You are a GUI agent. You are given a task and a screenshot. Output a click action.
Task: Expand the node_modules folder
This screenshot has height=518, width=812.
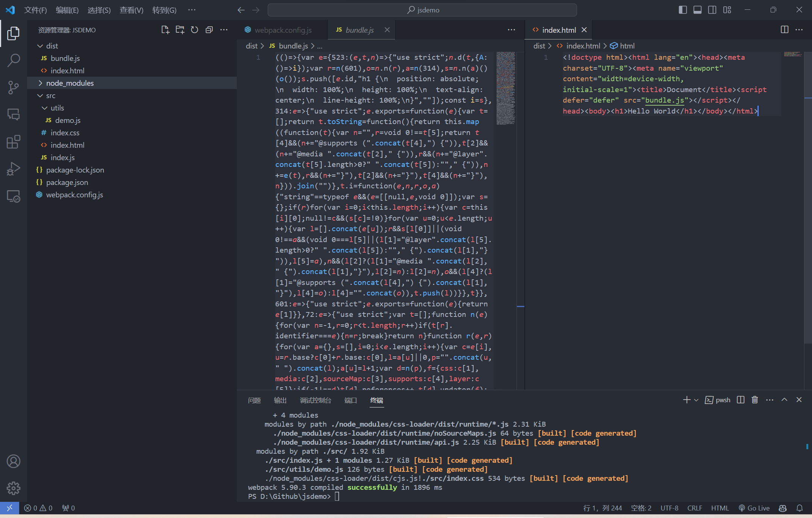point(70,83)
